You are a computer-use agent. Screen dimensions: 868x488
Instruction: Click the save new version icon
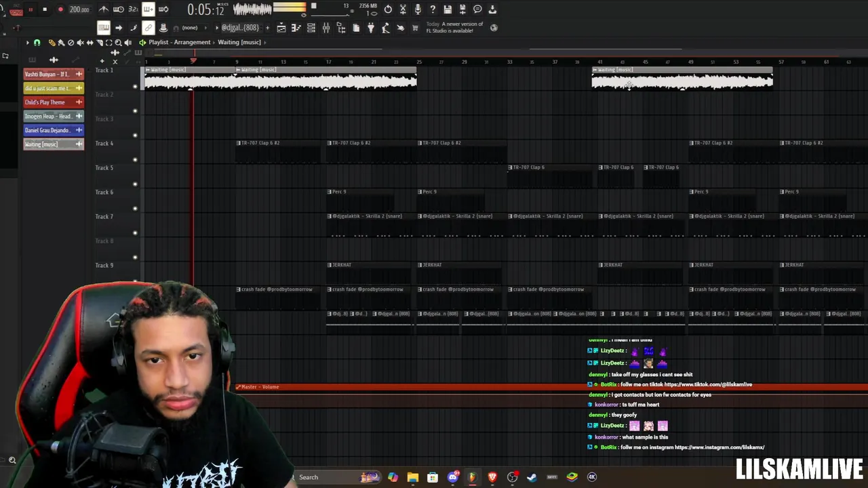click(462, 9)
